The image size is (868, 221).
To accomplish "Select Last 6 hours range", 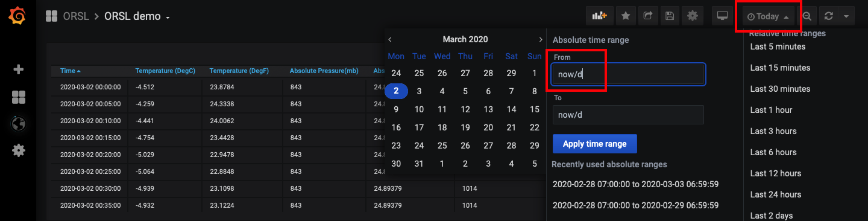I will [x=773, y=152].
